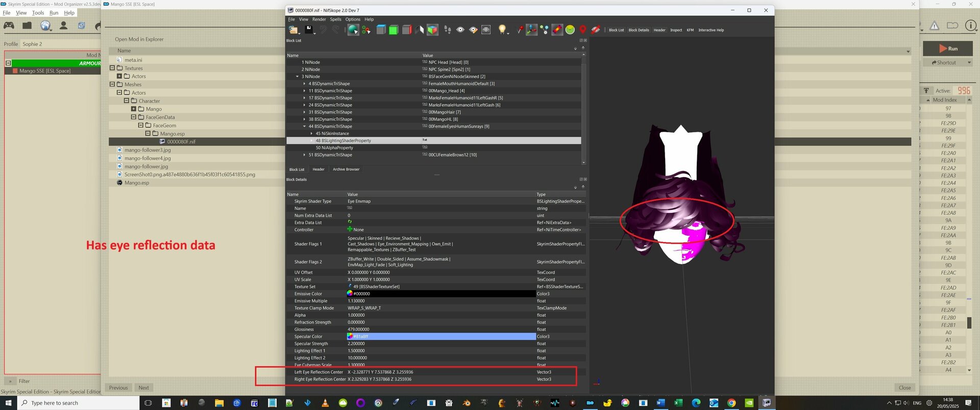Screen dimensions: 980x410
Task: Expand the 51 BSDynamicTriShape row
Action: 305,155
